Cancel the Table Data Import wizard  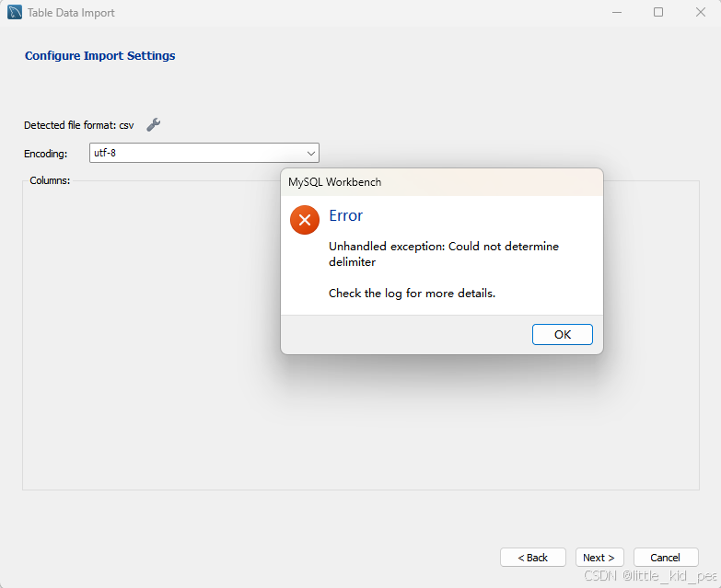(666, 558)
